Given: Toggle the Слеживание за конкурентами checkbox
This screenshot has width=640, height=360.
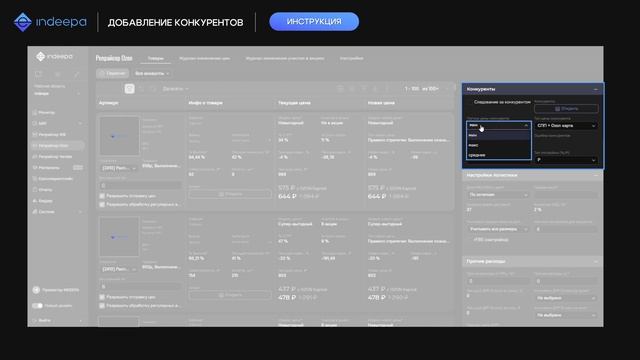Looking at the screenshot, I should 469,102.
